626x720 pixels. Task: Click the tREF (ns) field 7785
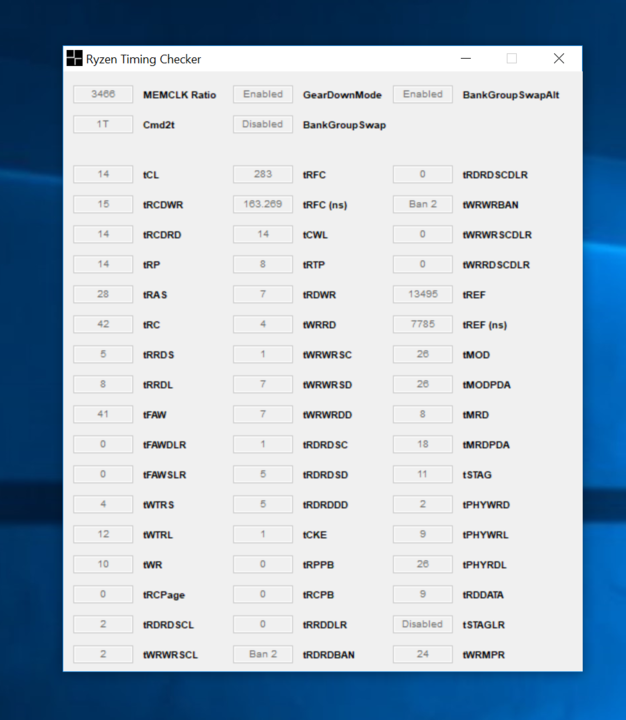(423, 324)
